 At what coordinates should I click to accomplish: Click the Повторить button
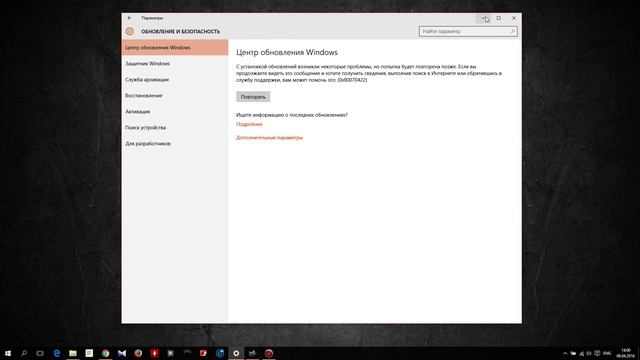tap(253, 97)
